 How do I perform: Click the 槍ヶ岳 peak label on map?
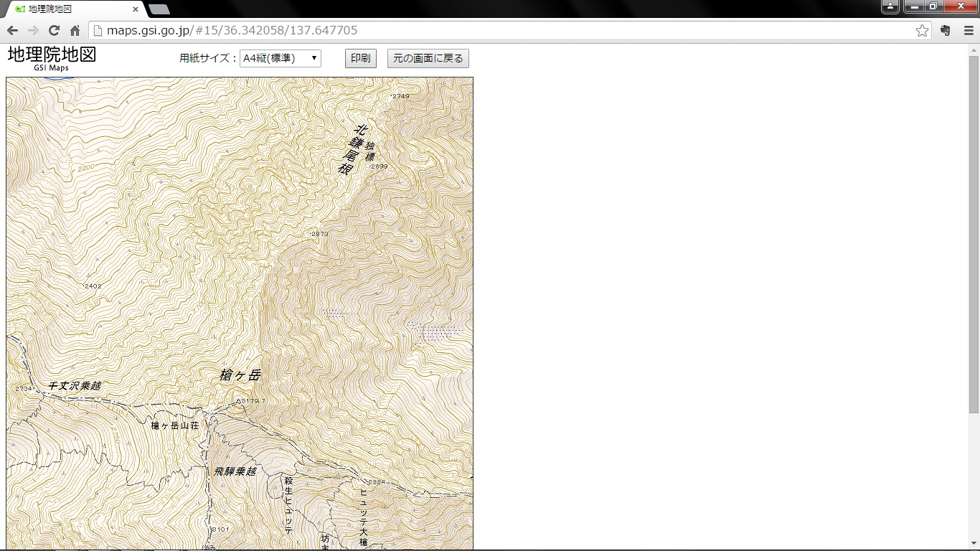tap(240, 375)
